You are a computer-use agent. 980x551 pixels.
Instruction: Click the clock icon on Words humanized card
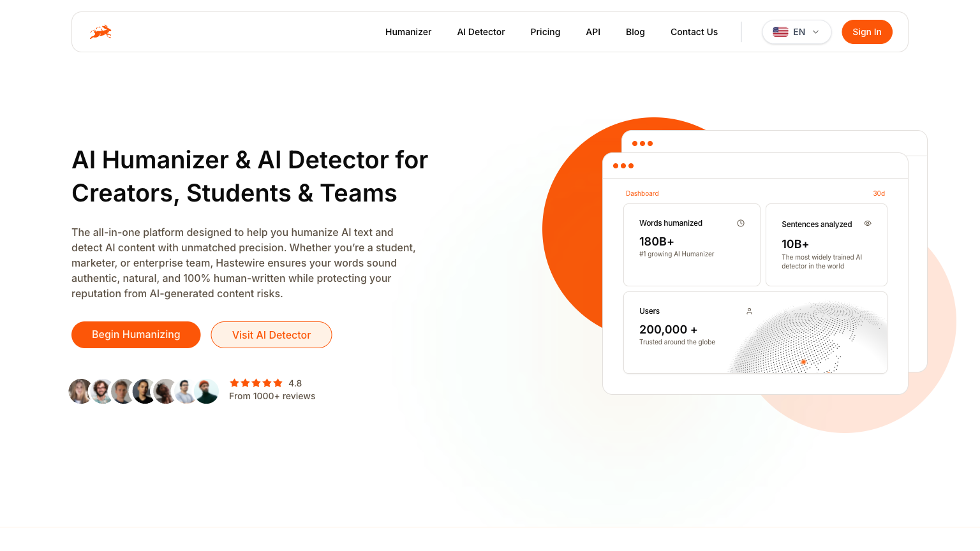tap(741, 223)
